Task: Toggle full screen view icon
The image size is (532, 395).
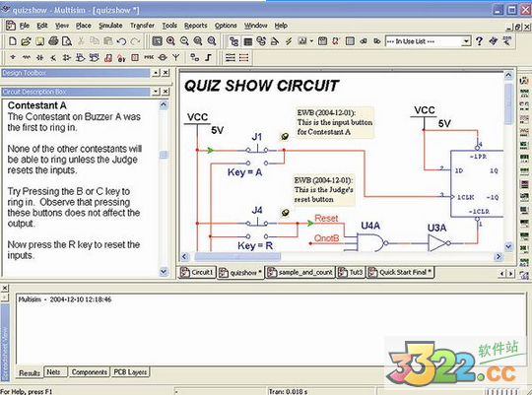Action: (157, 41)
